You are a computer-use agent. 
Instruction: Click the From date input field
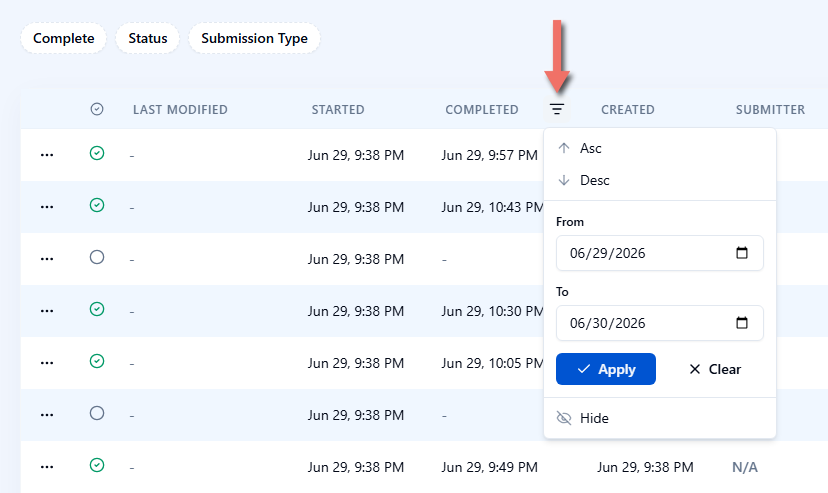pyautogui.click(x=660, y=253)
